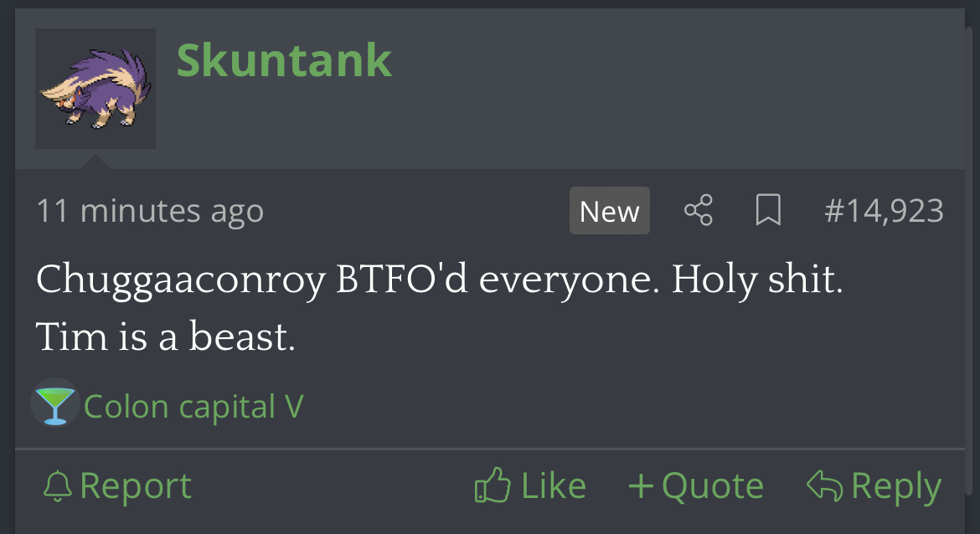Bookmark this post using the bookmark icon
This screenshot has width=980, height=534.
tap(768, 210)
